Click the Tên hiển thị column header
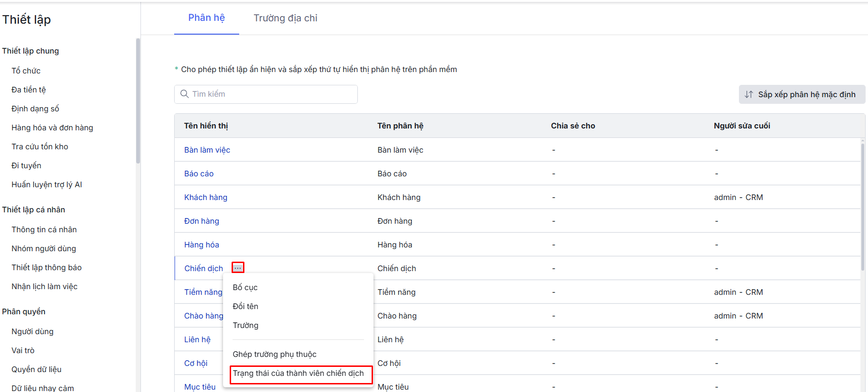The height and width of the screenshot is (392, 868). tap(206, 126)
